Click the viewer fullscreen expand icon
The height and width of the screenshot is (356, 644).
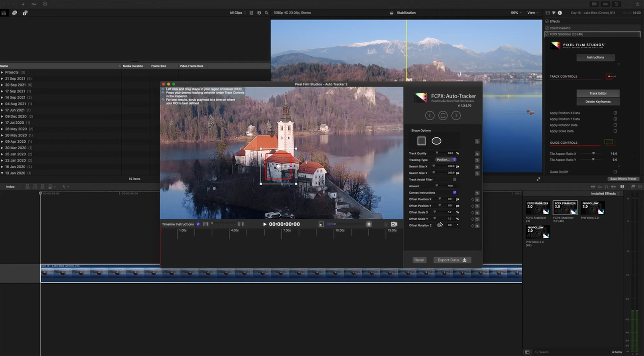pyautogui.click(x=538, y=179)
